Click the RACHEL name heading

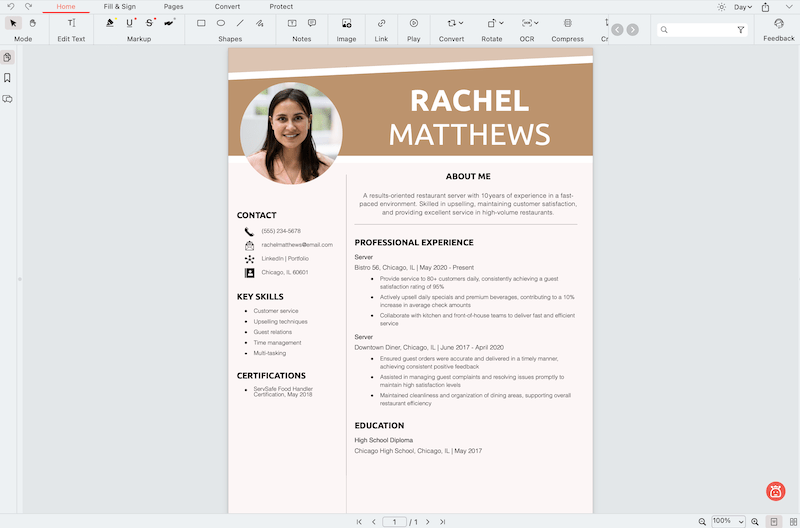469,100
